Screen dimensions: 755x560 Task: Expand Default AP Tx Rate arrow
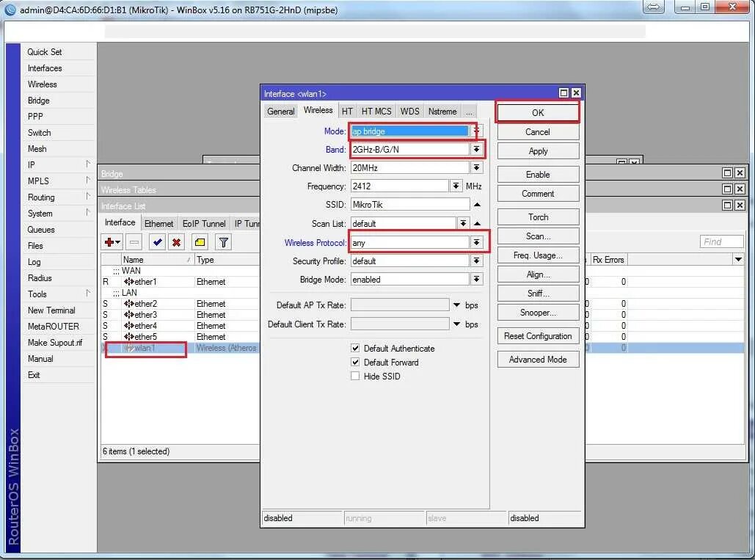click(x=457, y=305)
